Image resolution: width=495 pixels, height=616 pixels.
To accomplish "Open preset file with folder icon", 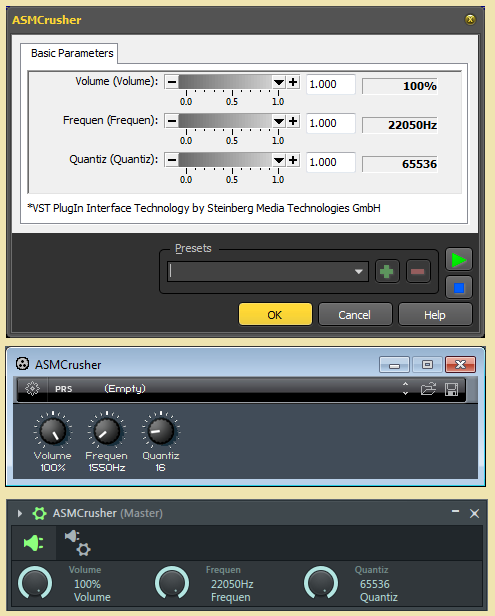I will [x=428, y=389].
